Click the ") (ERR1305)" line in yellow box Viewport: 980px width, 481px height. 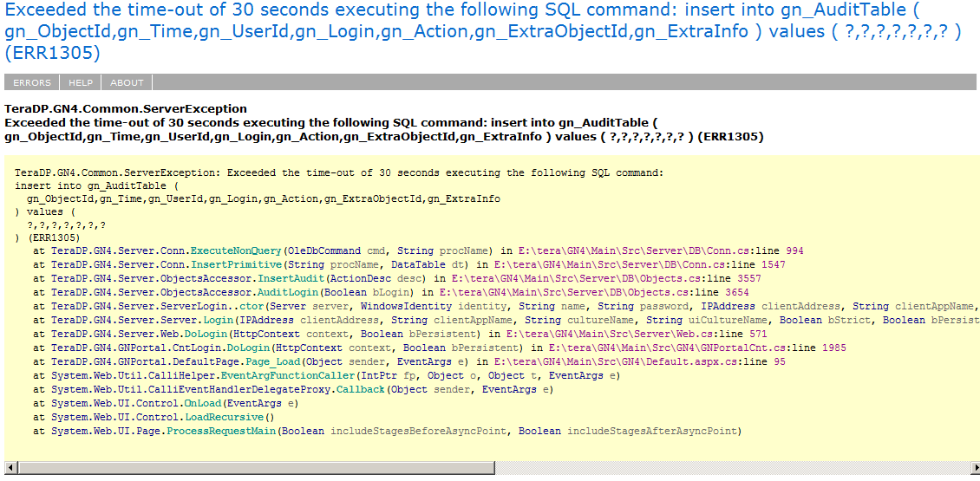point(47,238)
